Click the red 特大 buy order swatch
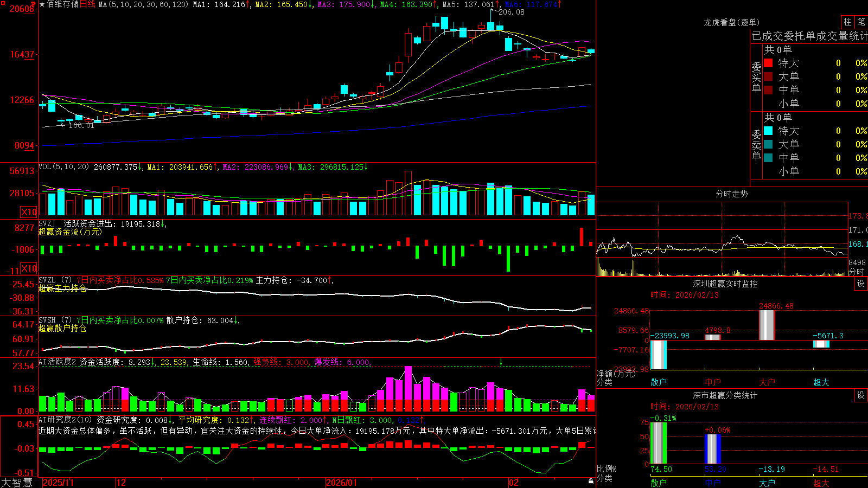 (x=768, y=63)
